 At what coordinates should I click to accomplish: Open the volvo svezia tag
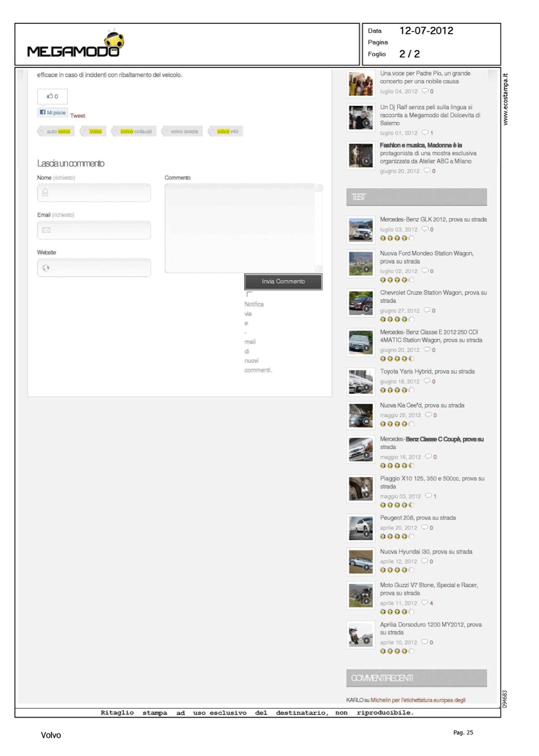(183, 132)
